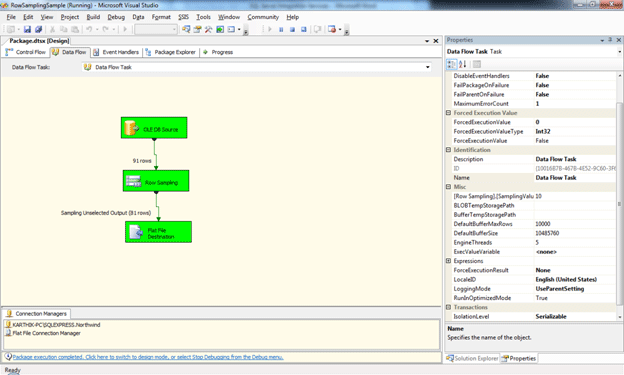
Task: Switch to the Progress tab
Action: pos(218,52)
